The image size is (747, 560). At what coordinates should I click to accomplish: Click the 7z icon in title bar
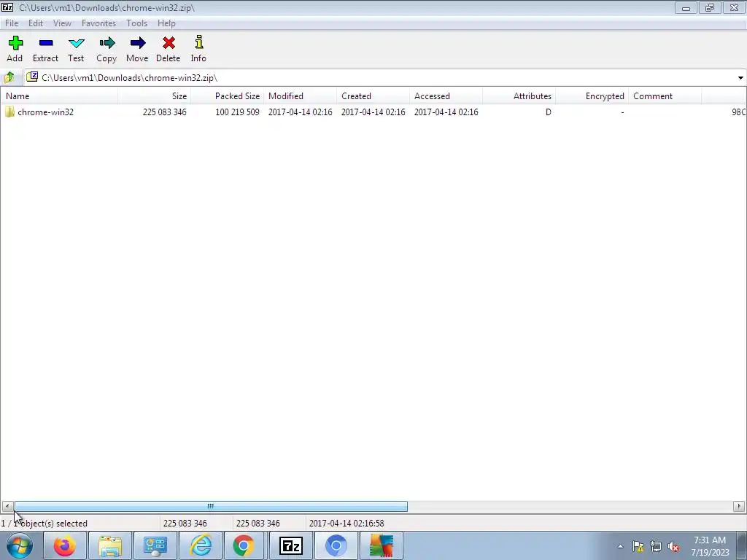(x=7, y=7)
